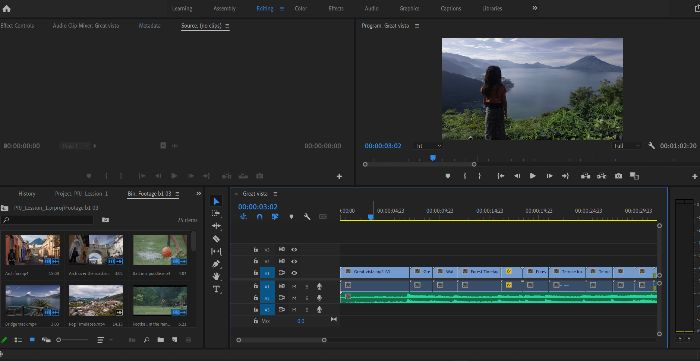Switch bin to icon view
Screen dimensions: 700x361
tap(32, 340)
